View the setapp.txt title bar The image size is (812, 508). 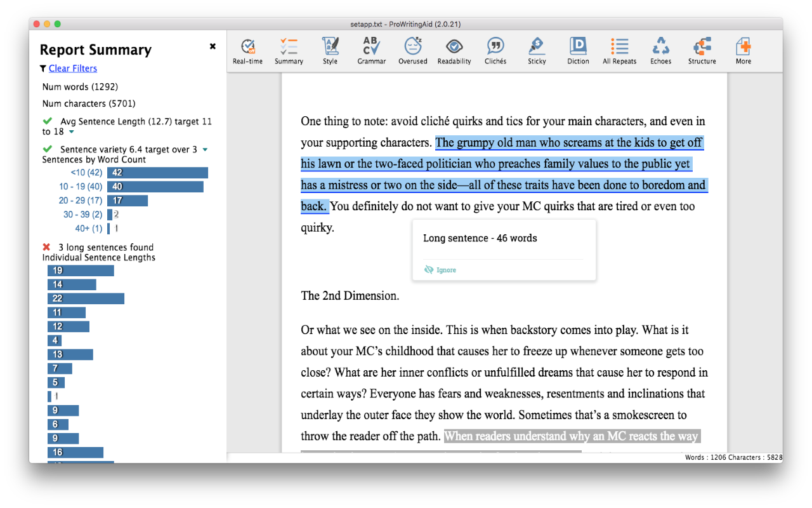[x=406, y=23]
